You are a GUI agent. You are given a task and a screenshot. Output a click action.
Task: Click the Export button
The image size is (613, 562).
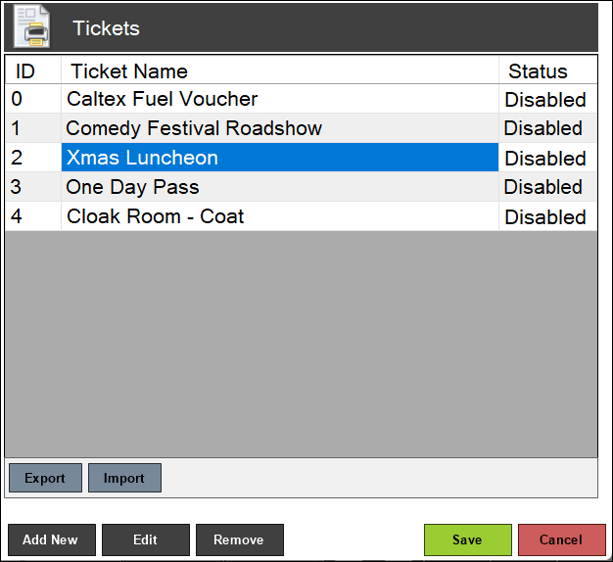point(45,478)
